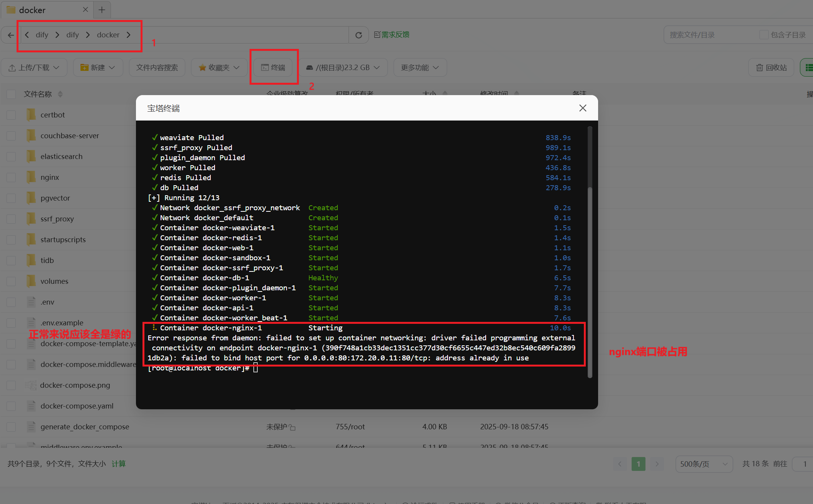Viewport: 813px width, 504px height.
Task: Open the 终端 terminal from the toolbar
Action: pyautogui.click(x=273, y=67)
